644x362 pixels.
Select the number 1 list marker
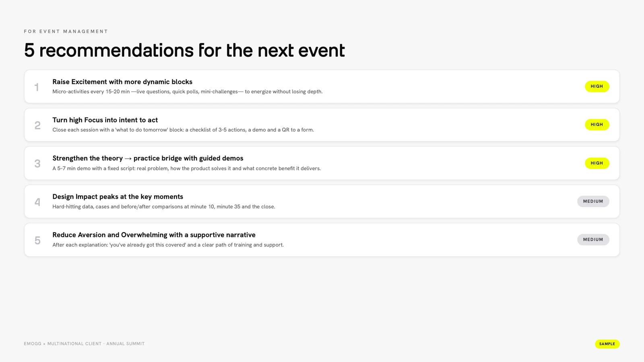click(x=37, y=87)
